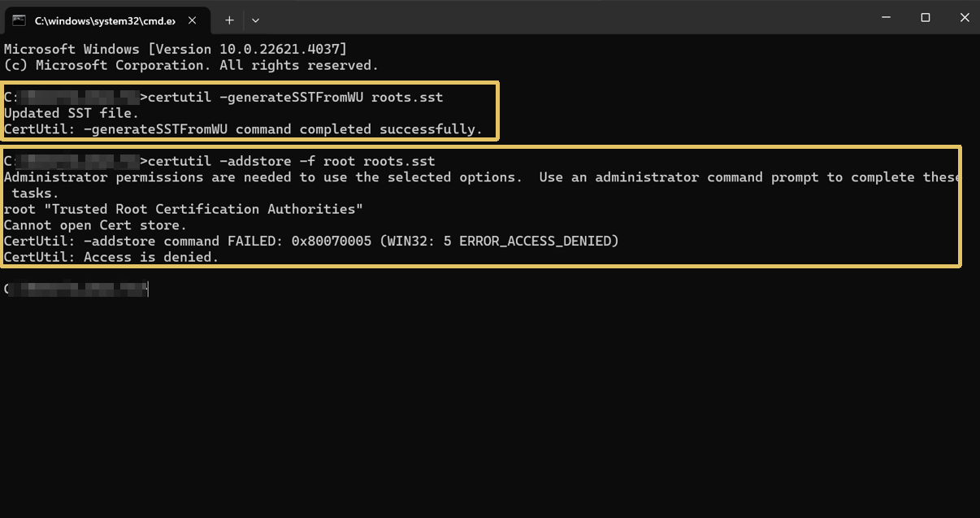Expand the new tab profile dropdown chevron
The image size is (980, 518).
(255, 20)
